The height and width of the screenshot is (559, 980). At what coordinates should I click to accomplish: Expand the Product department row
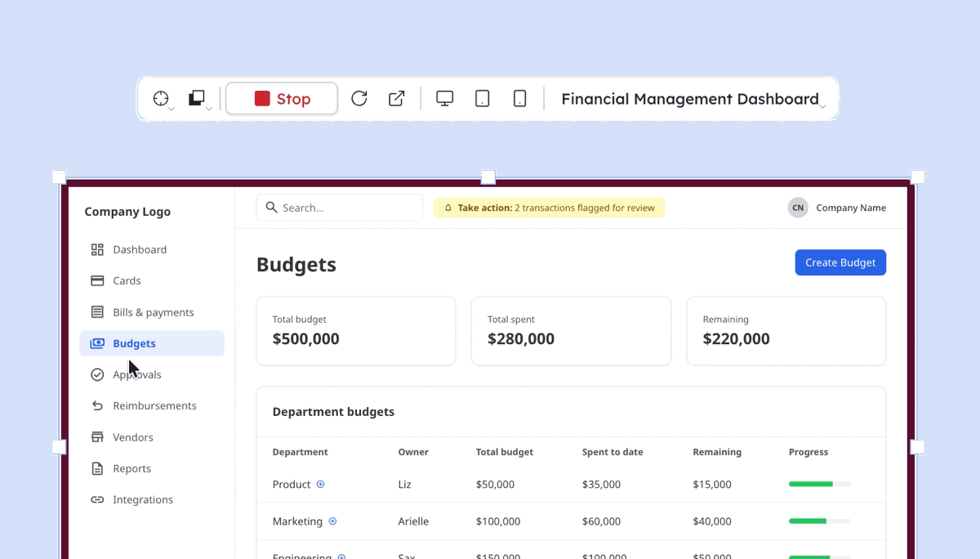[319, 484]
